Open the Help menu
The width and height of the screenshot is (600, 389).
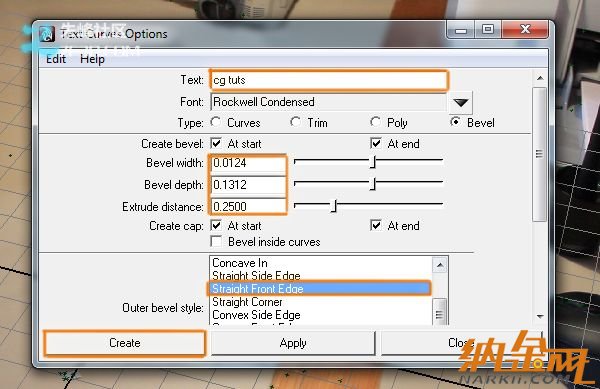[92, 59]
